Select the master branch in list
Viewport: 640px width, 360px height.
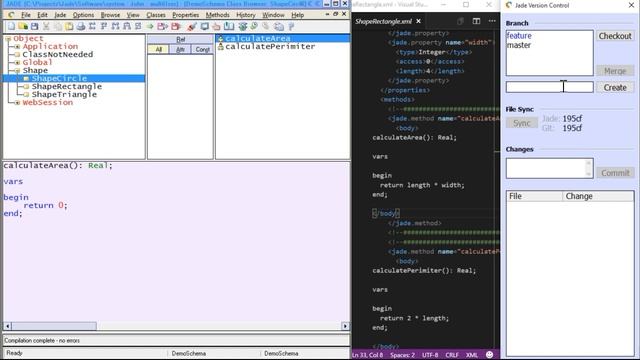pos(519,45)
